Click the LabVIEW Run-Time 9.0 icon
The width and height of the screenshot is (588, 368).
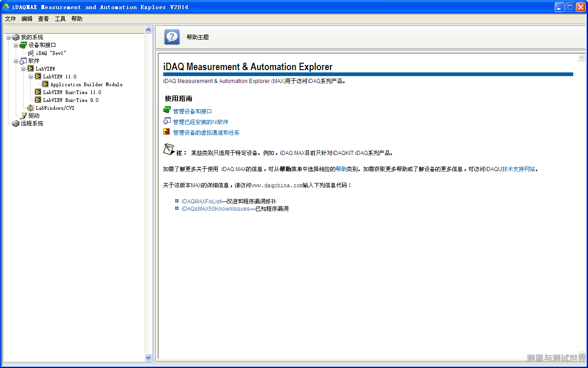click(38, 100)
